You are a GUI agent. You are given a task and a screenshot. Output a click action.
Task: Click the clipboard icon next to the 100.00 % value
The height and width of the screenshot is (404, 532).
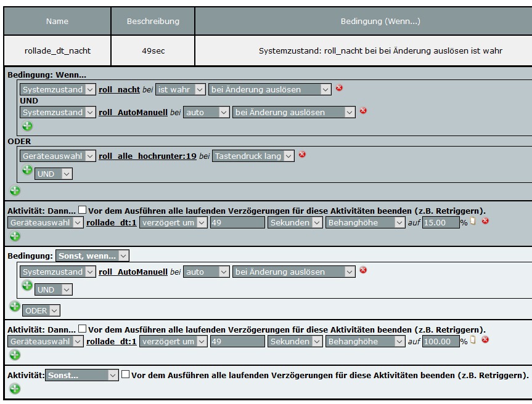(x=473, y=340)
